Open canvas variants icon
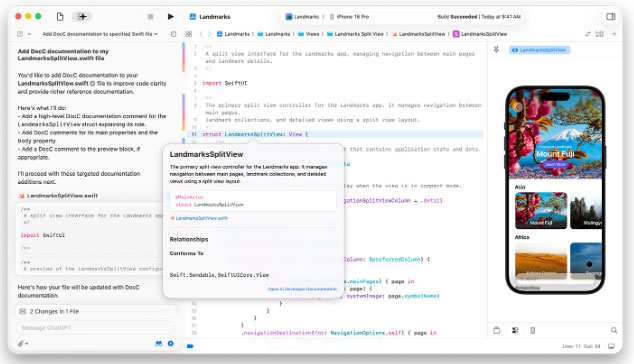 coord(515,330)
